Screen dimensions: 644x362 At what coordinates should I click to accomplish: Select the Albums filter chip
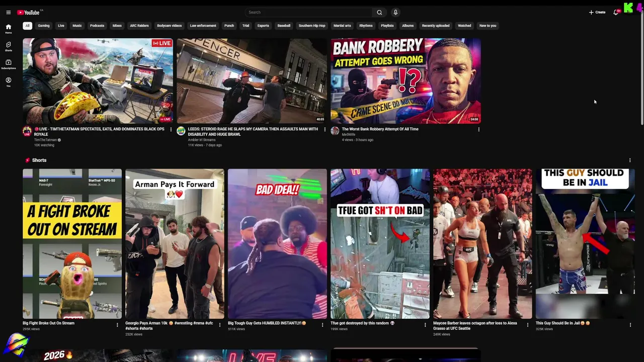pos(408,26)
